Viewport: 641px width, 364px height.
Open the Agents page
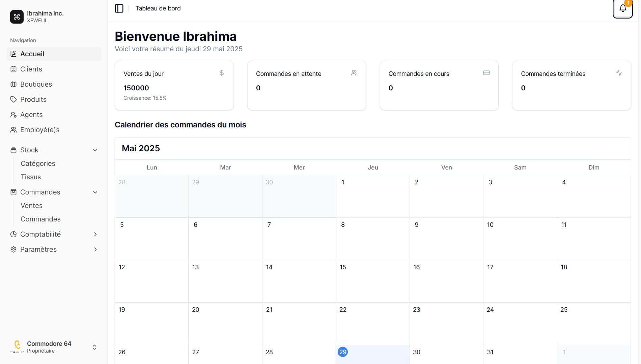[54, 115]
